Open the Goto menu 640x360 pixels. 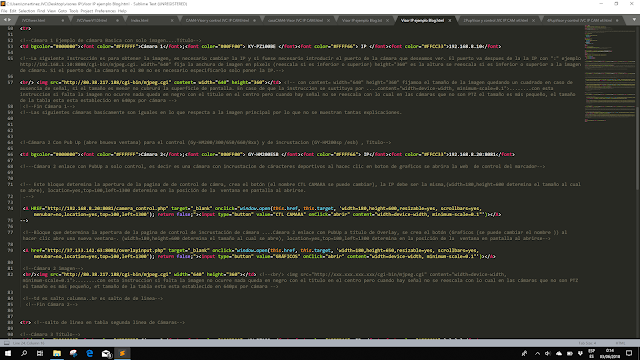click(x=62, y=11)
